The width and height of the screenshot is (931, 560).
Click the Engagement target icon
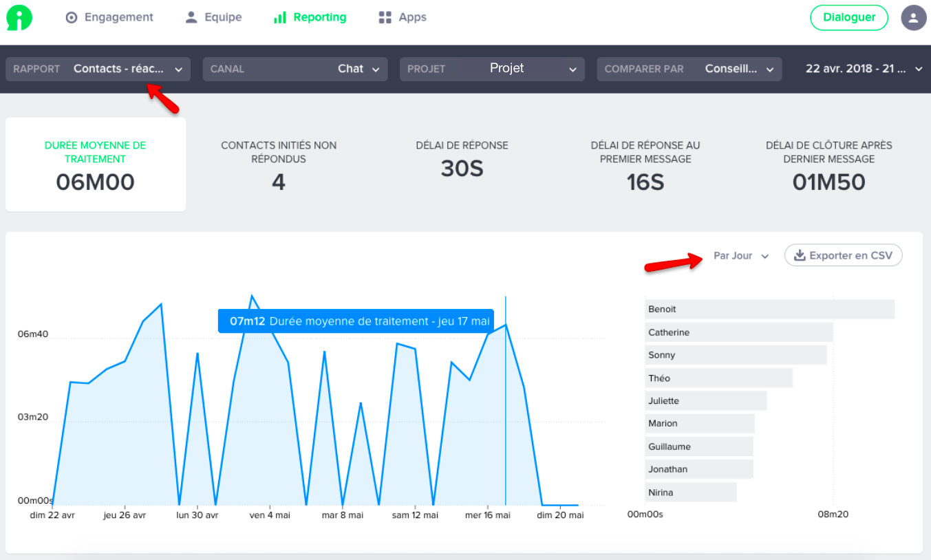coord(72,18)
